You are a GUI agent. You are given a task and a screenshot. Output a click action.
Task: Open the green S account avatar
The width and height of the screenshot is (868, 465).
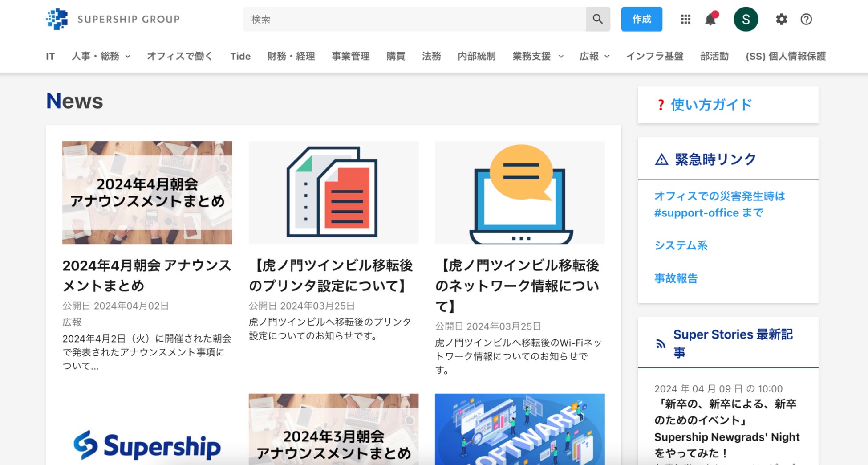[x=746, y=19]
